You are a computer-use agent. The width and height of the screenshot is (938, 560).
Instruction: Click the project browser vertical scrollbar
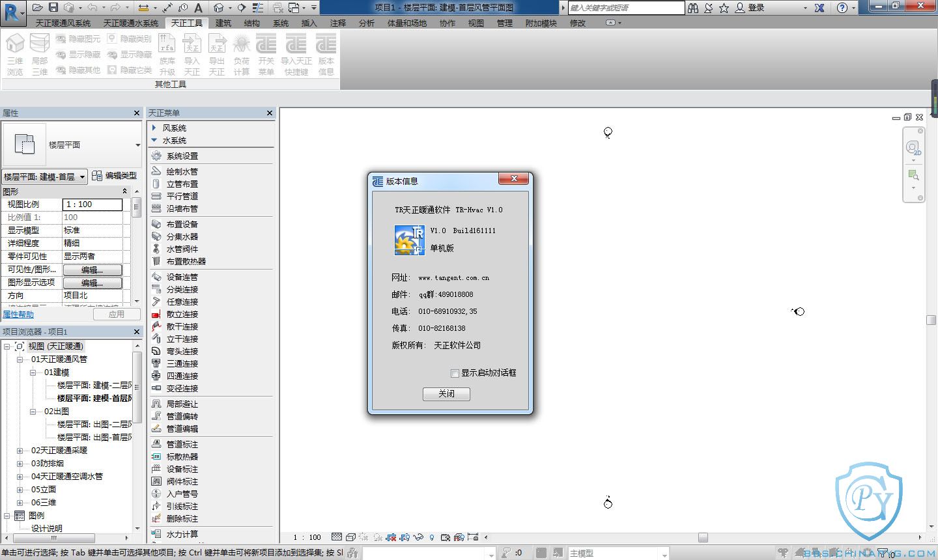137,388
